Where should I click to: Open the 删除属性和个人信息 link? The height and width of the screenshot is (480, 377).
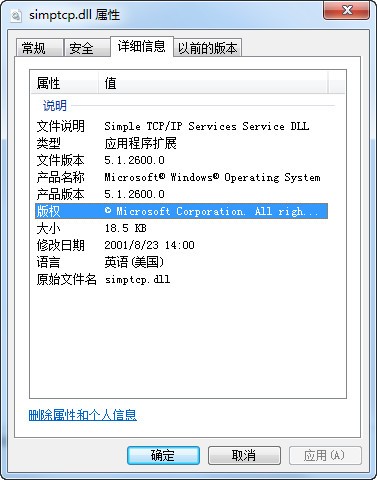[83, 415]
